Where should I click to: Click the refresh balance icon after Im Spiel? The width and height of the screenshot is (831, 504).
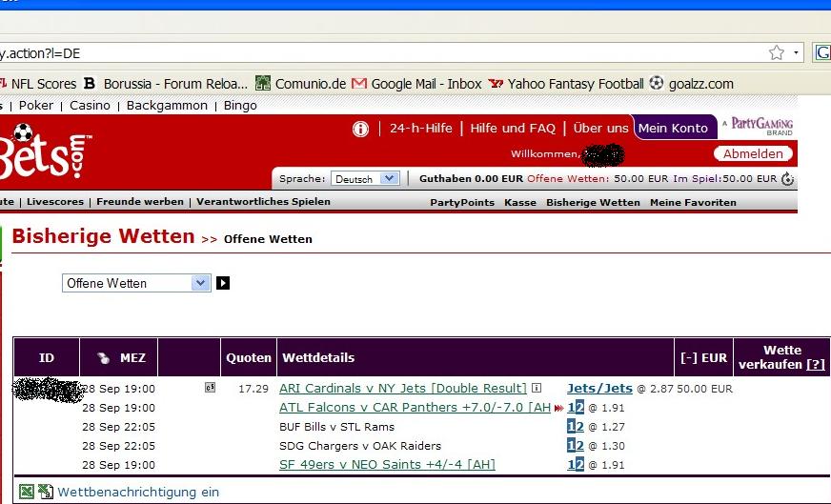tap(787, 179)
